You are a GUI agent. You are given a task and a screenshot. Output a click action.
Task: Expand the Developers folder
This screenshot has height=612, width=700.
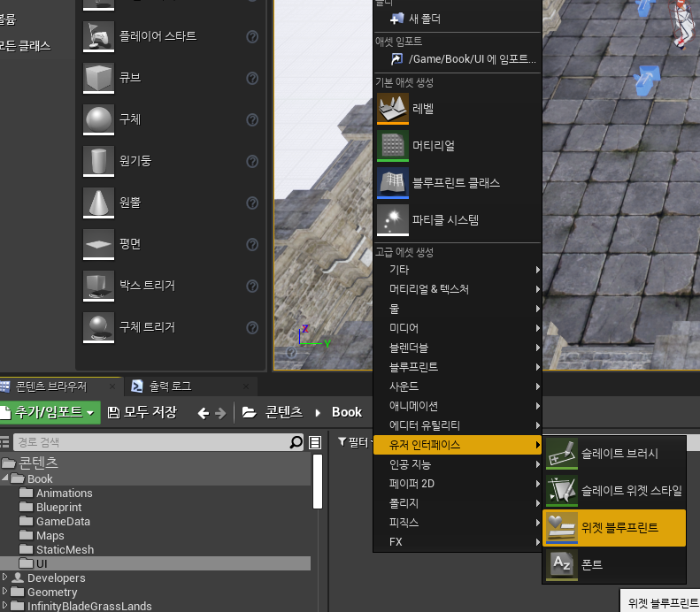tap(5, 577)
